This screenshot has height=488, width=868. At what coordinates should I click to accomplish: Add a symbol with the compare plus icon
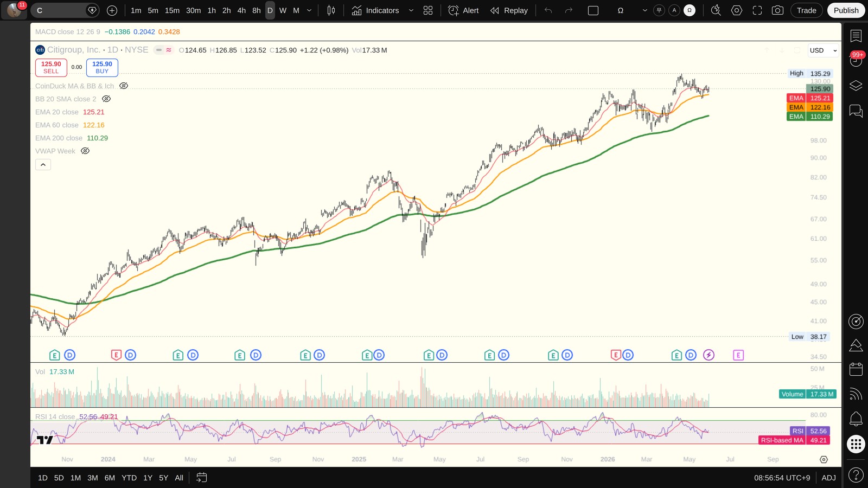coord(112,10)
